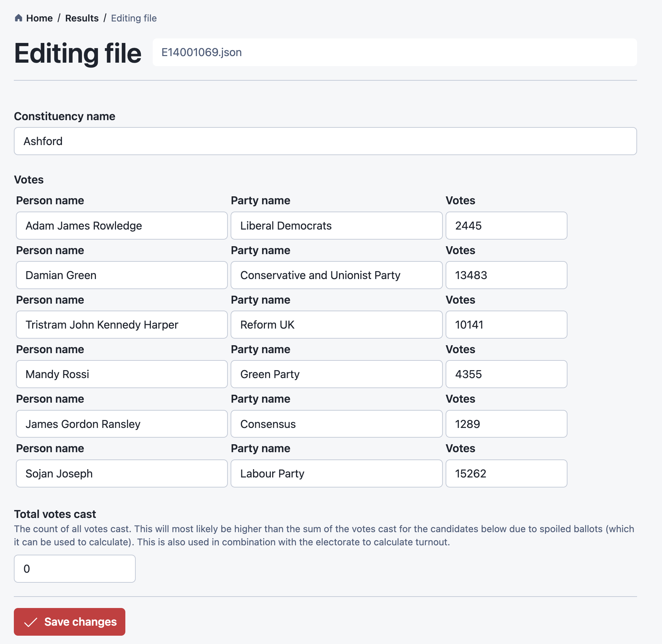Select the Adam James Rowledge name field
This screenshot has height=644, width=662.
[x=122, y=226]
